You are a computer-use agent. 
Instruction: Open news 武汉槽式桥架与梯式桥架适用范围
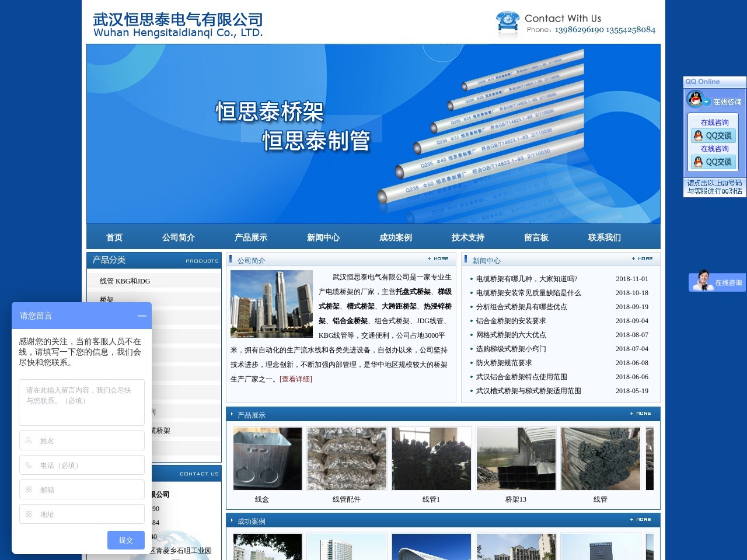coord(528,391)
